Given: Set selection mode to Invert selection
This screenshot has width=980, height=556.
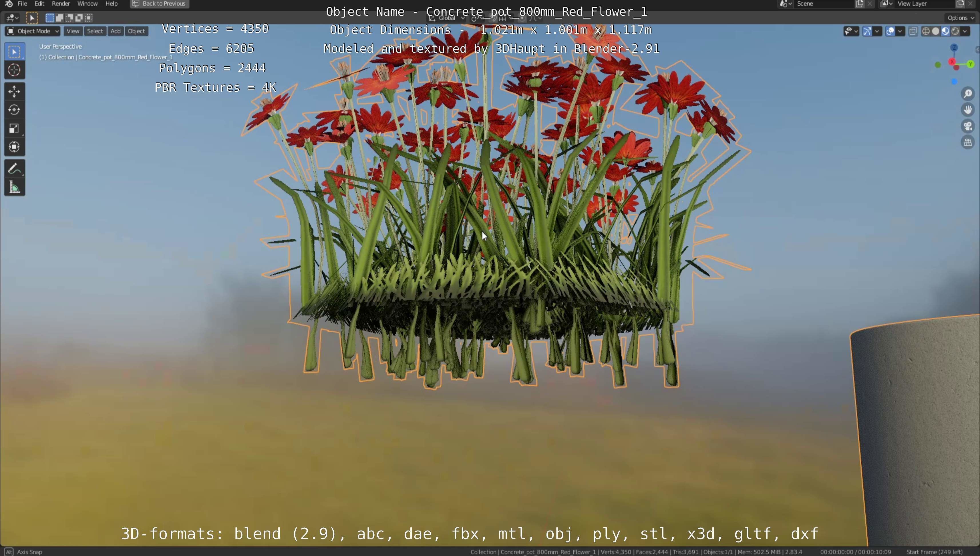Looking at the screenshot, I should (79, 17).
